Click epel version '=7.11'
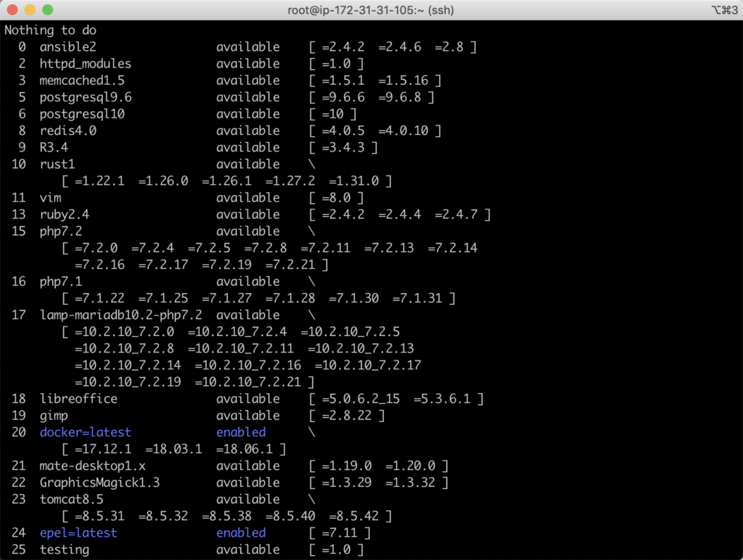 (340, 533)
